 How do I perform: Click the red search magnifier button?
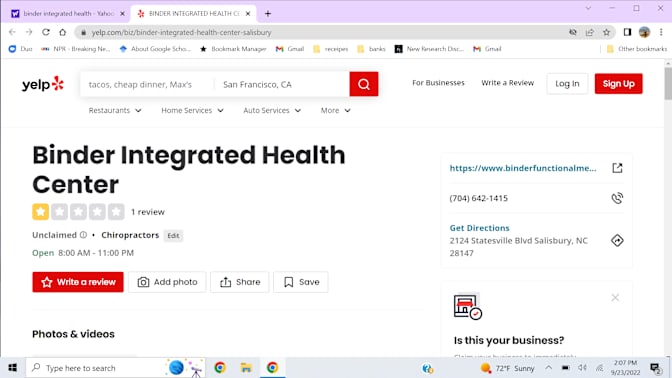tap(363, 84)
